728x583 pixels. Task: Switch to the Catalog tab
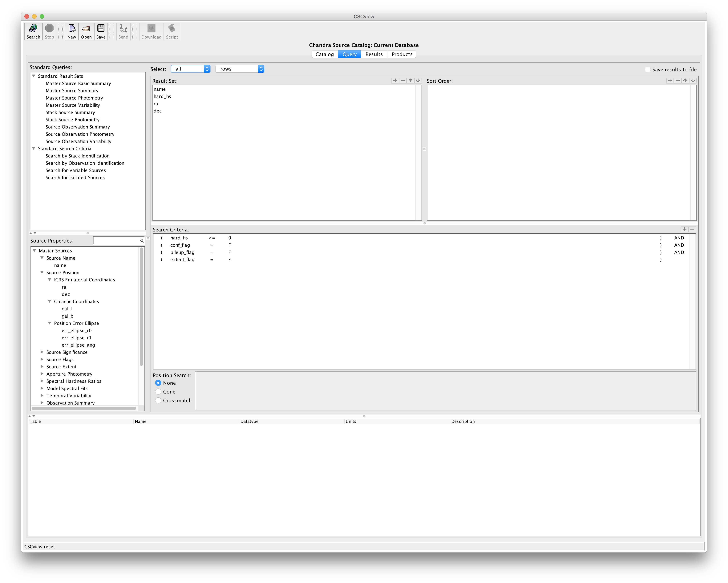click(325, 54)
